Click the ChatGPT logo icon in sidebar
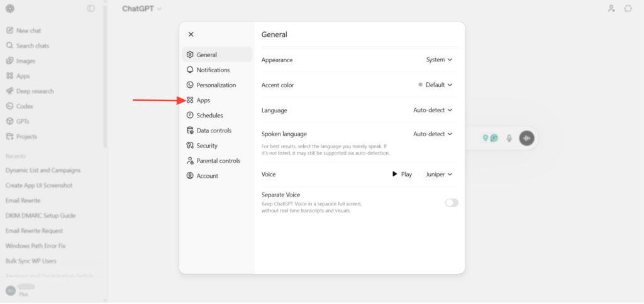The image size is (644, 304). pyautogui.click(x=10, y=9)
